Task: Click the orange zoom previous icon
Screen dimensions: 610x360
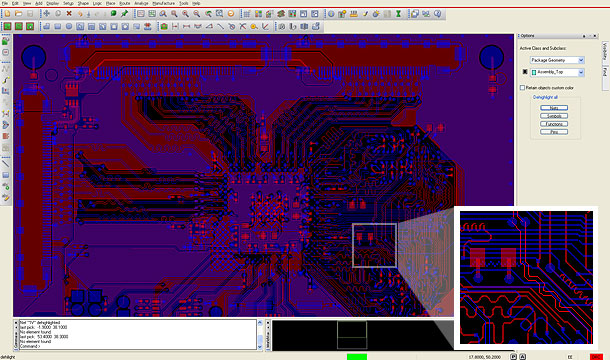Action: pyautogui.click(x=231, y=14)
